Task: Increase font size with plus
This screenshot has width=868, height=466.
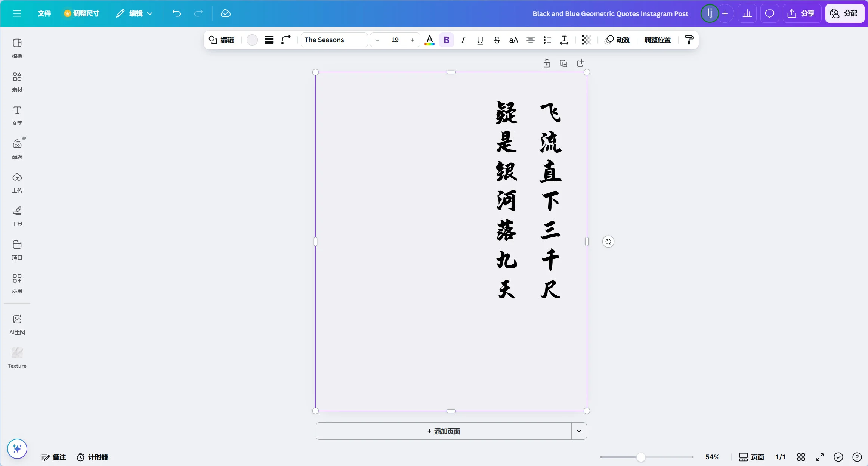Action: (x=413, y=40)
